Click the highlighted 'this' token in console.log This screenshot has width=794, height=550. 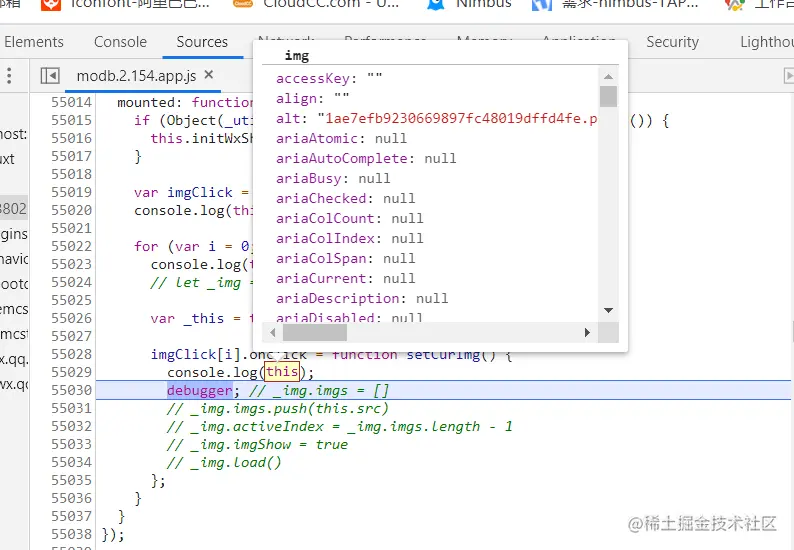282,372
